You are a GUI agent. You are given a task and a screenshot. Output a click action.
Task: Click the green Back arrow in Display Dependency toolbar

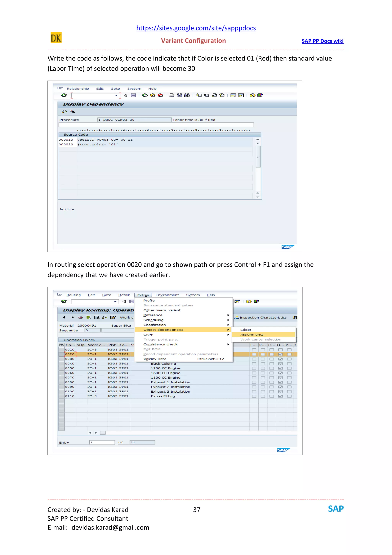[x=145, y=95]
